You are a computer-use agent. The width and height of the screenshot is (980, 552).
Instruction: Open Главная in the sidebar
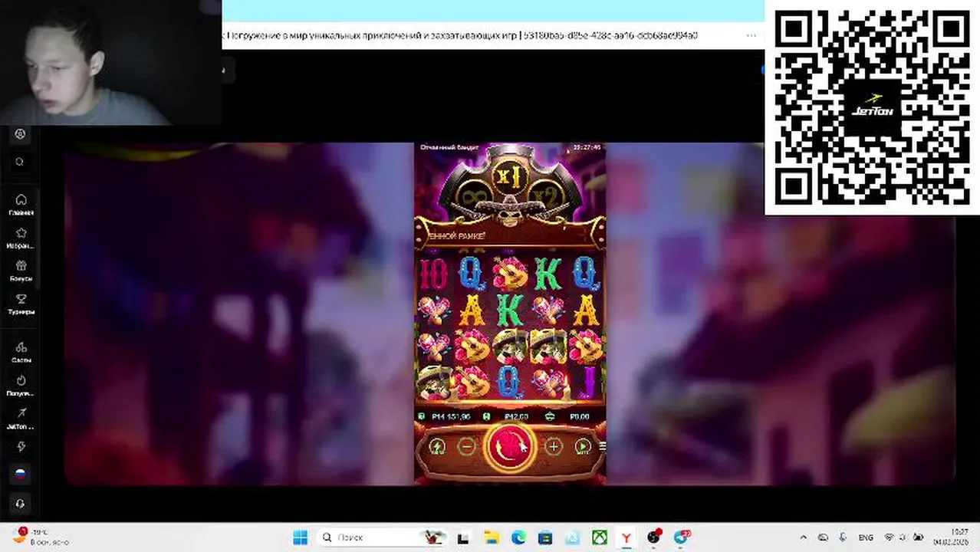(21, 205)
